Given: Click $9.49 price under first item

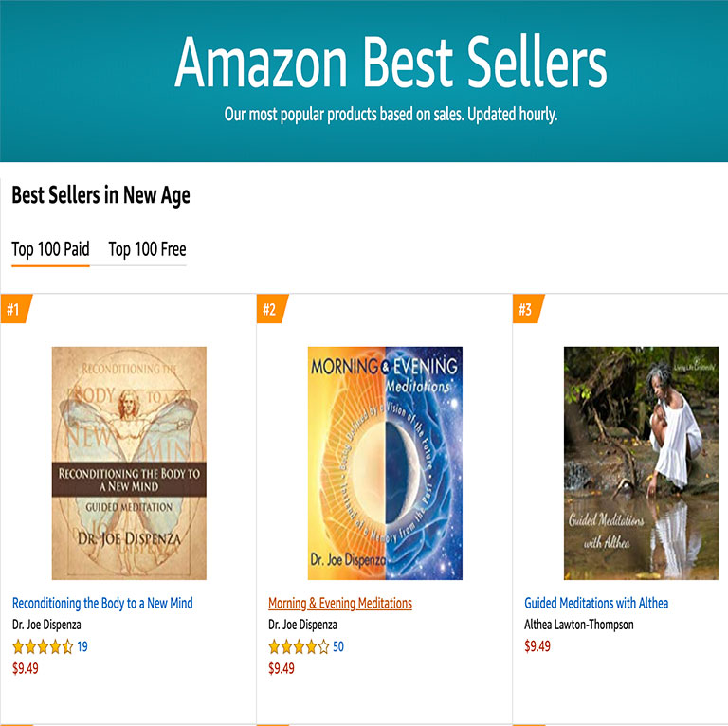Looking at the screenshot, I should (26, 668).
